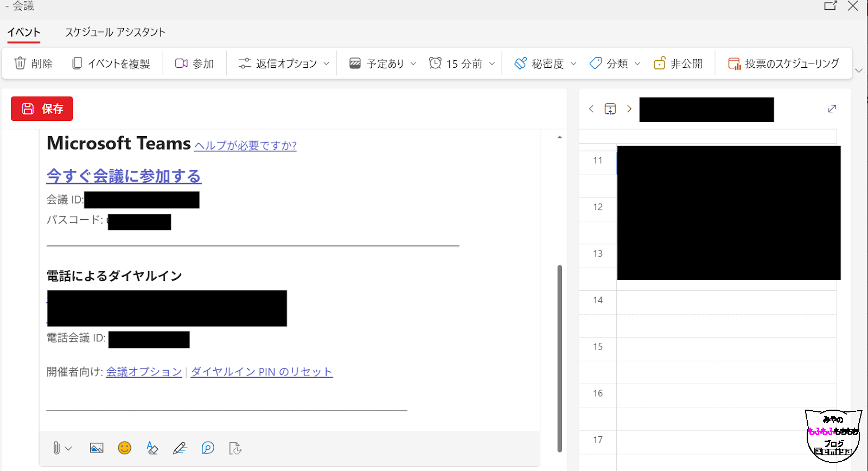Open the categorize (分類) dropdown
The height and width of the screenshot is (471, 868).
click(615, 63)
